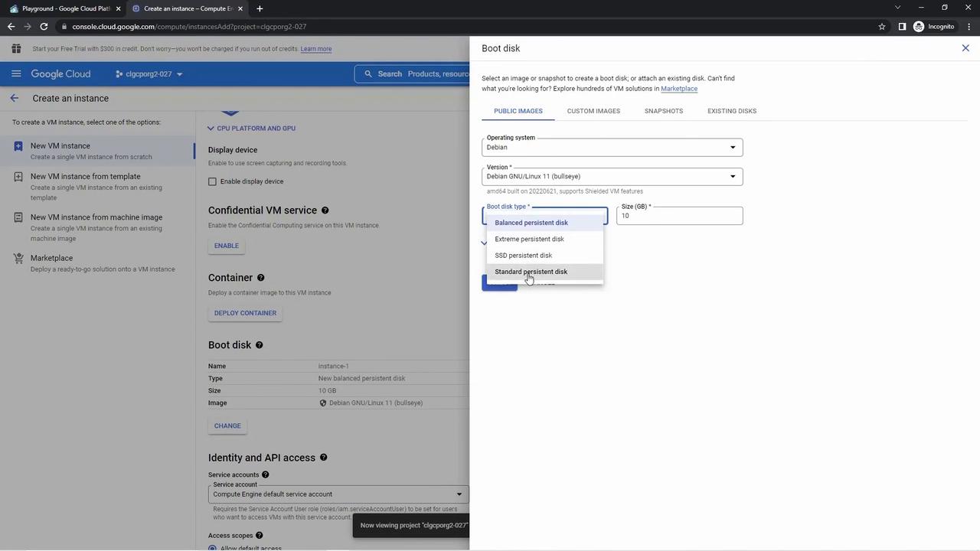This screenshot has height=551, width=980.
Task: Click the VM from template icon
Action: click(x=18, y=177)
